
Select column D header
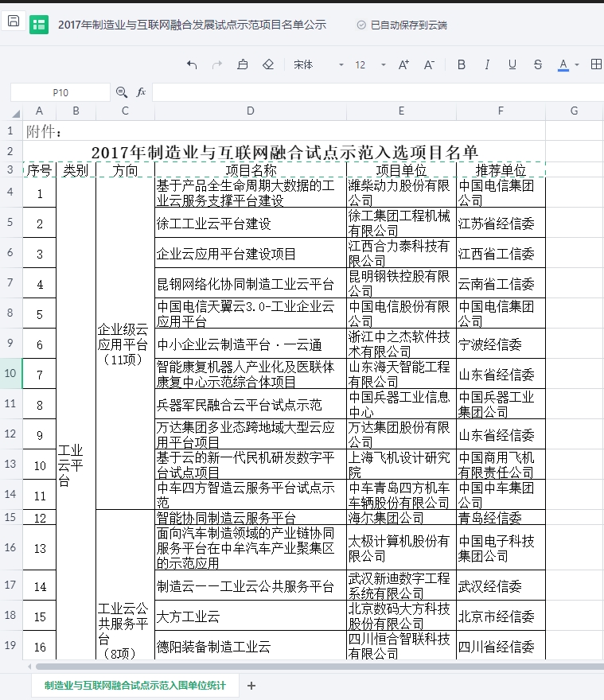(x=251, y=111)
